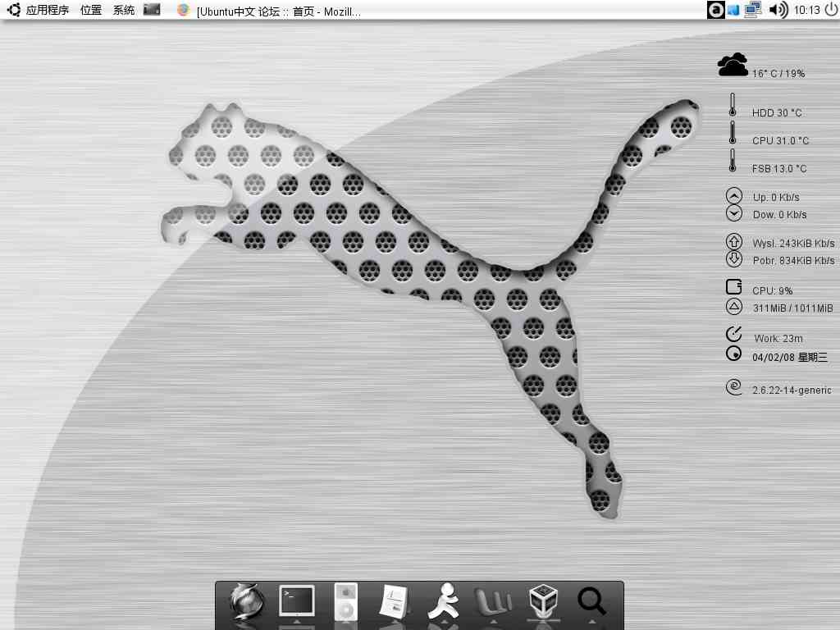
Task: Click the date circle icon
Action: [734, 354]
